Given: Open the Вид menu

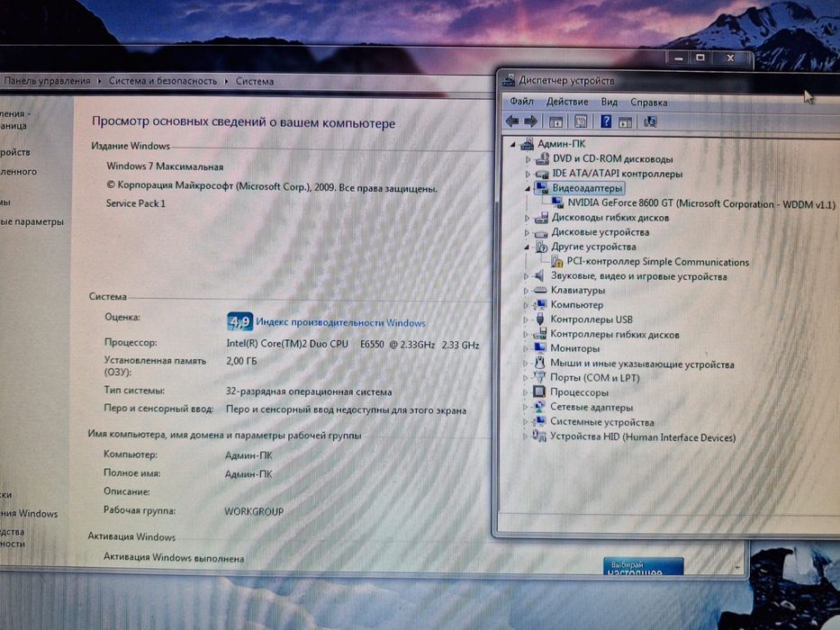Looking at the screenshot, I should tap(610, 102).
